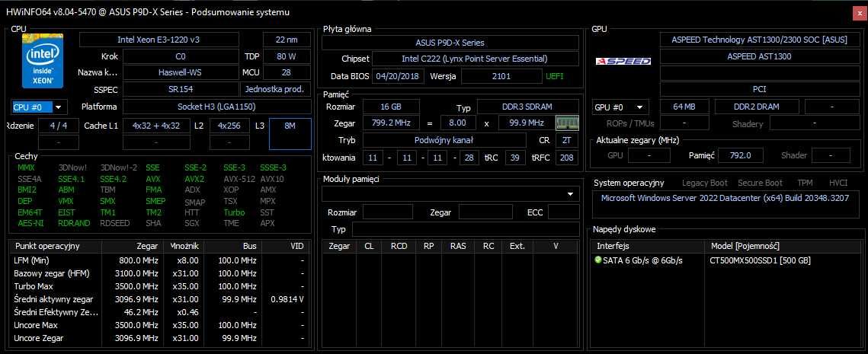Select the Uncore Zegar row
Image resolution: width=868 pixels, height=354 pixels.
pyautogui.click(x=160, y=338)
